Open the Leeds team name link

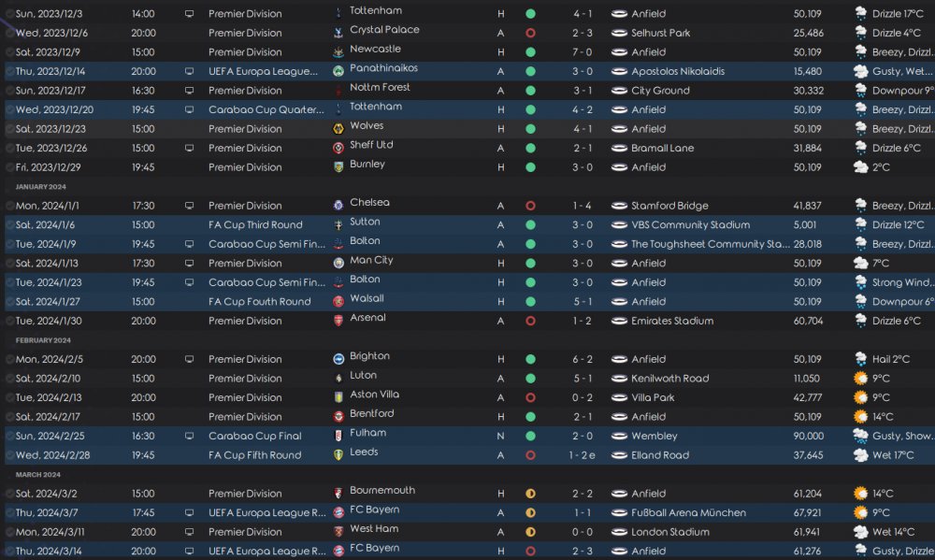coord(364,452)
